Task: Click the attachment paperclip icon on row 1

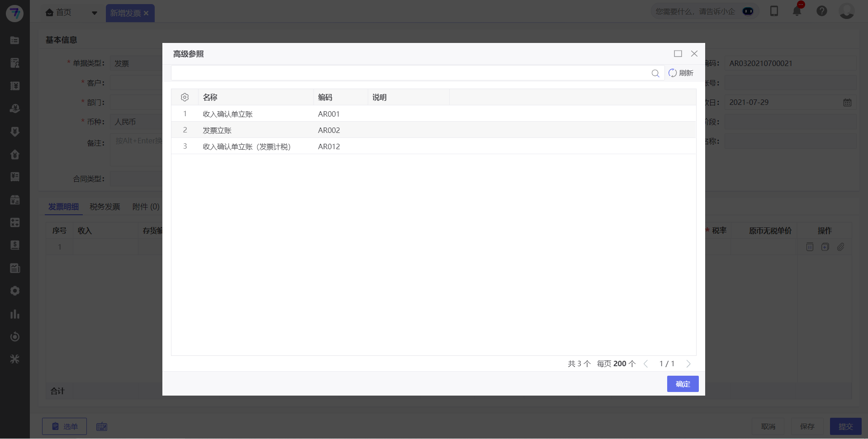Action: point(841,247)
